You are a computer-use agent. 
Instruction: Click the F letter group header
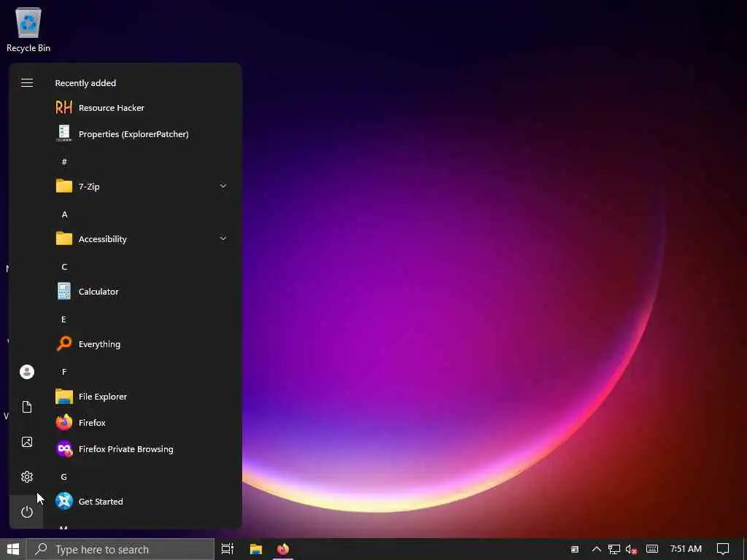64,371
